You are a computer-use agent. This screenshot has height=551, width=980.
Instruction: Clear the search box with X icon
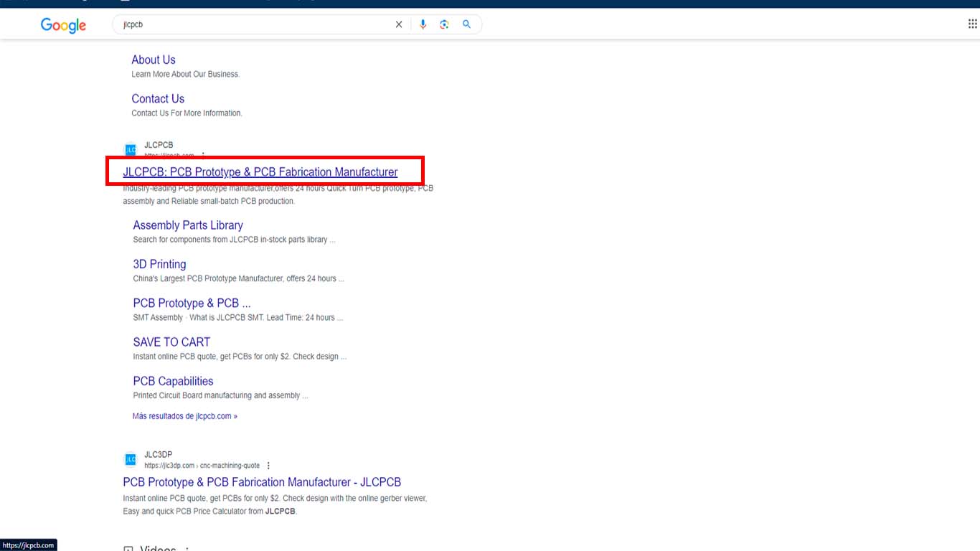pyautogui.click(x=399, y=24)
